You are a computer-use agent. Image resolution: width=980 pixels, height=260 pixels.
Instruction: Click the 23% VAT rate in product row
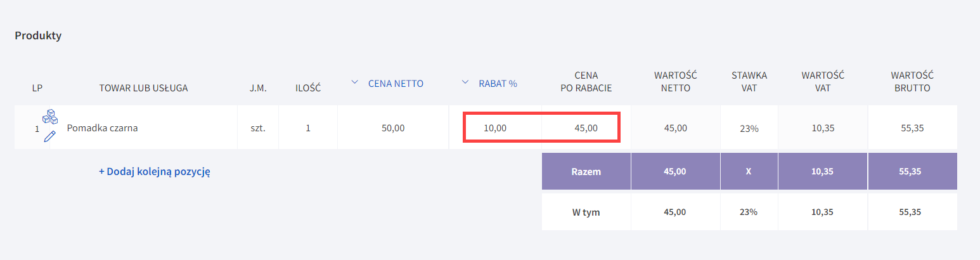(x=749, y=128)
